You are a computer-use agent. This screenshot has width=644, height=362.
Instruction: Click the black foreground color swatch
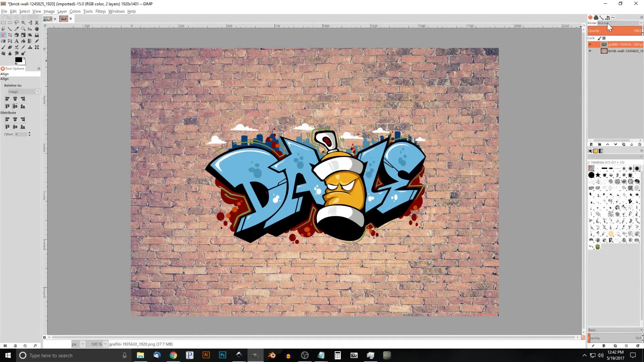tap(18, 60)
